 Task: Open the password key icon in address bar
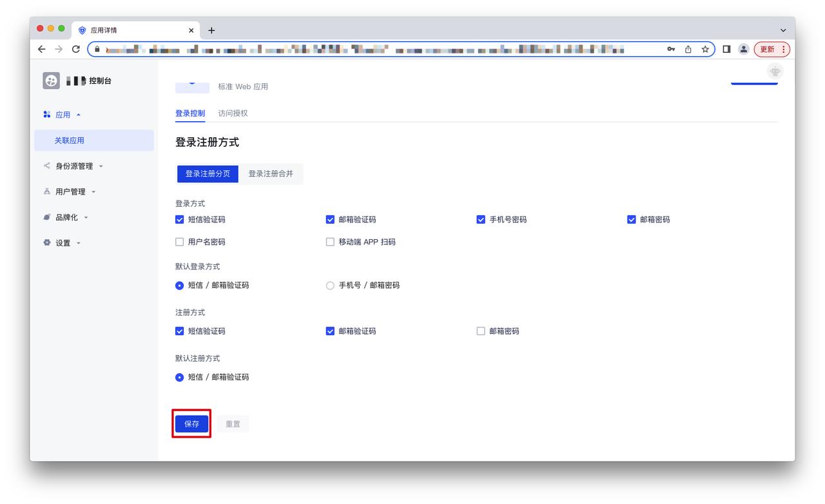click(x=671, y=49)
